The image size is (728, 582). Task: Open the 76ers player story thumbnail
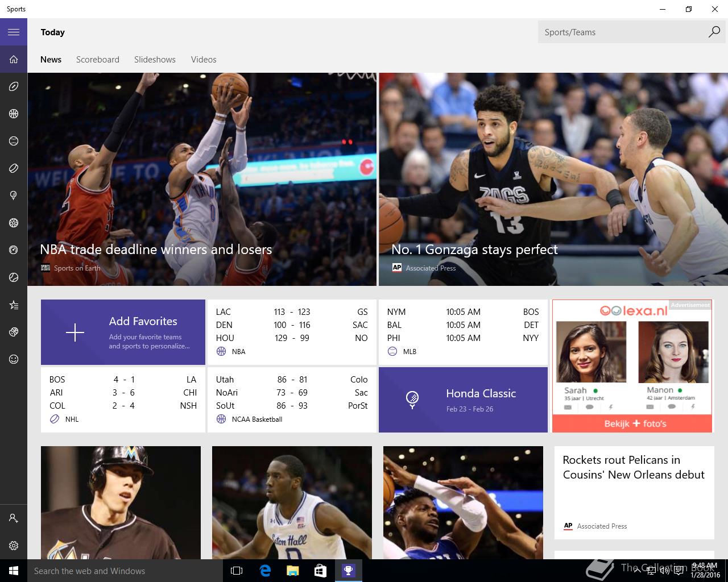463,502
